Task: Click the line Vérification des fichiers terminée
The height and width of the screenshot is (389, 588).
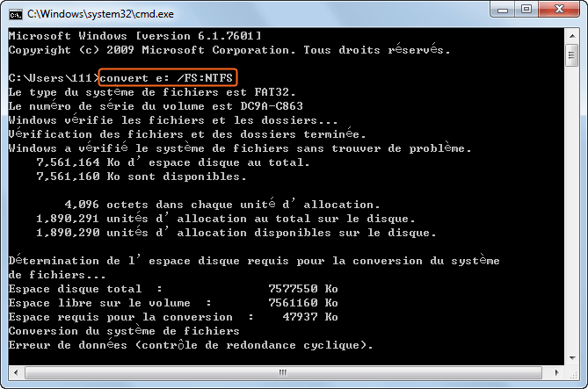Action: tap(186, 134)
